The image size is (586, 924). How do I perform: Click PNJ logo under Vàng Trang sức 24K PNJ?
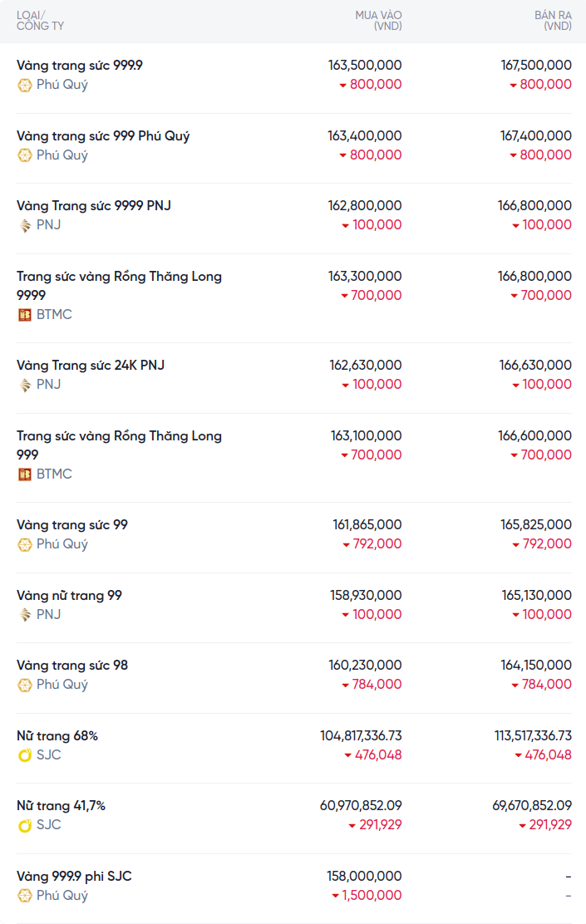click(x=25, y=385)
